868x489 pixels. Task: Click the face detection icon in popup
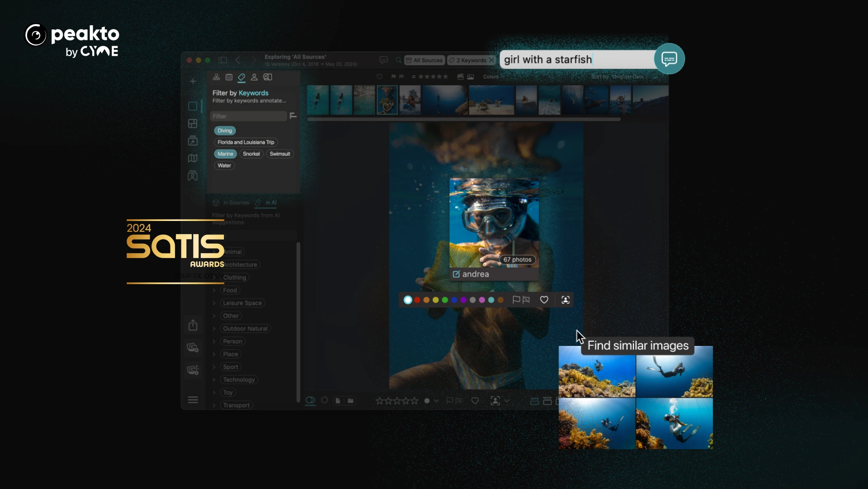[565, 300]
